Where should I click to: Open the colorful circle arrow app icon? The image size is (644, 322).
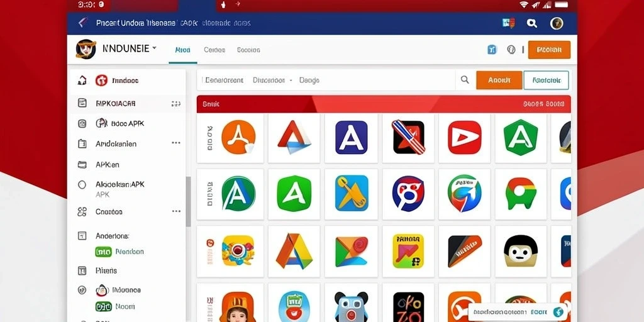(x=465, y=194)
